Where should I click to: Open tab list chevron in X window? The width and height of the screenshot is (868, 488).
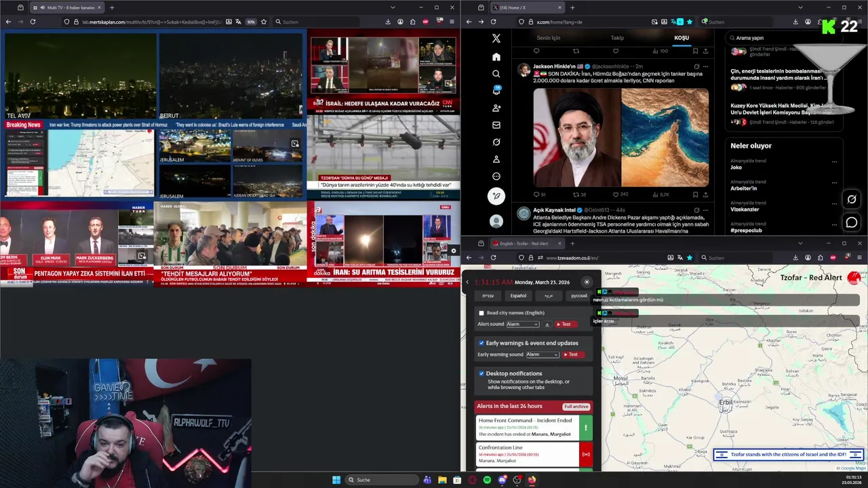tap(800, 7)
